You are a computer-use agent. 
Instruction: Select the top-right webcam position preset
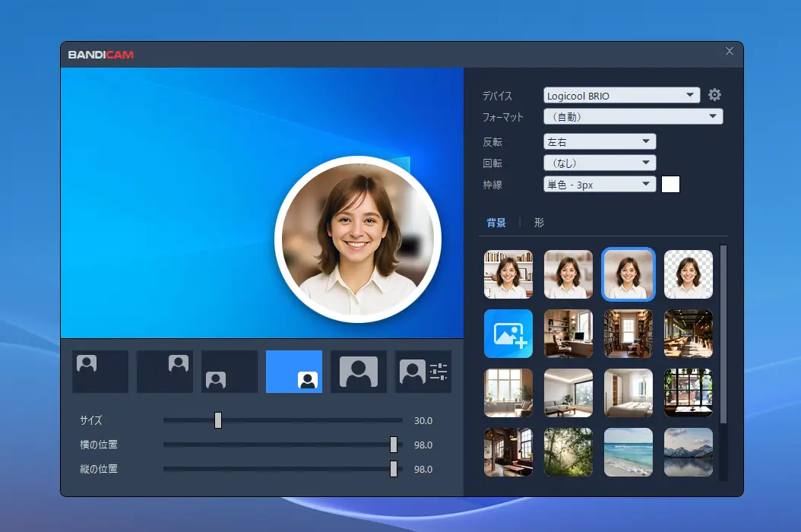(164, 372)
